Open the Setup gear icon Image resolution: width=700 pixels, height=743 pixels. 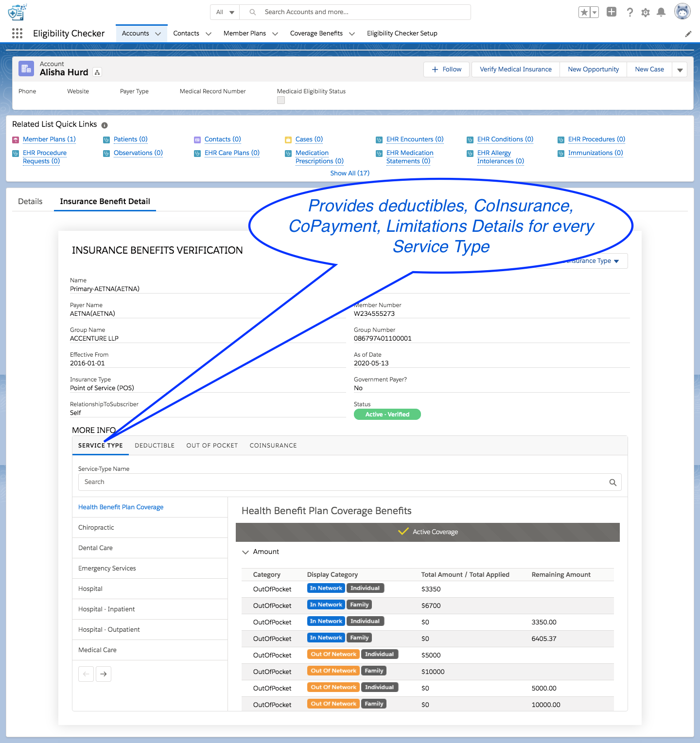[645, 12]
